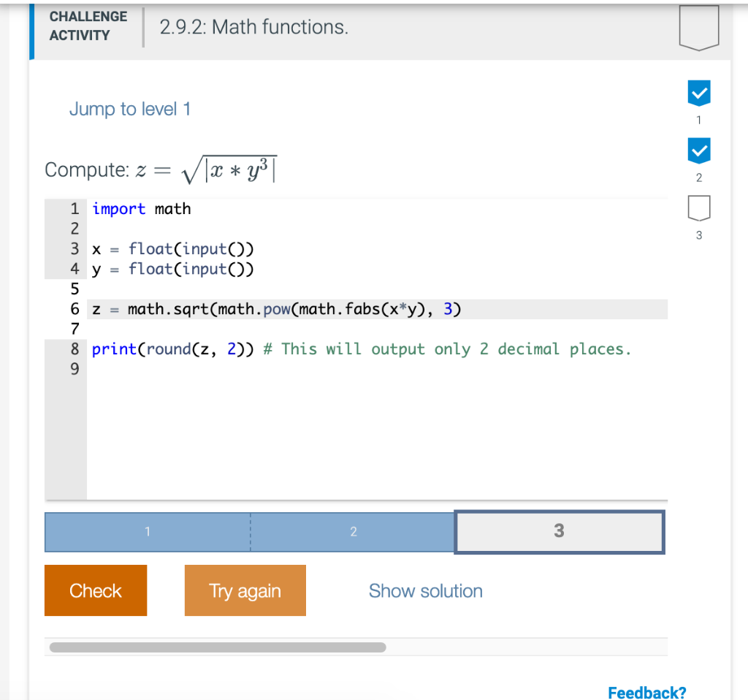Open the Feedback? link

(x=647, y=692)
